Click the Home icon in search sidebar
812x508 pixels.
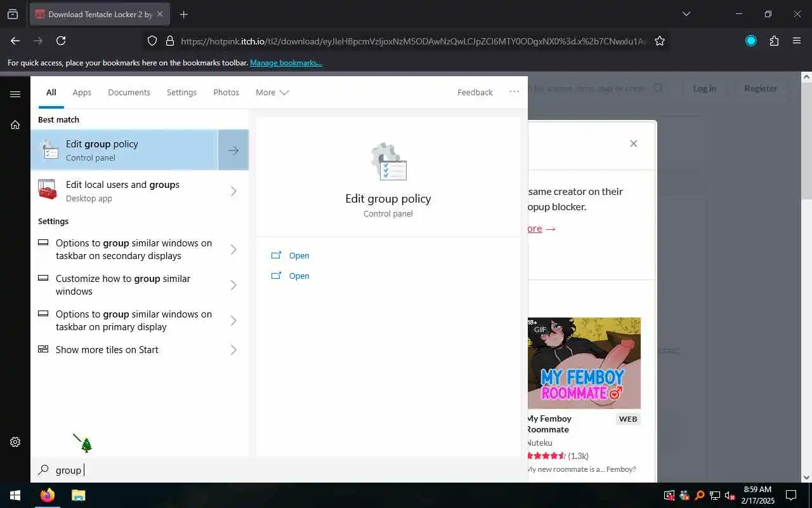15,124
